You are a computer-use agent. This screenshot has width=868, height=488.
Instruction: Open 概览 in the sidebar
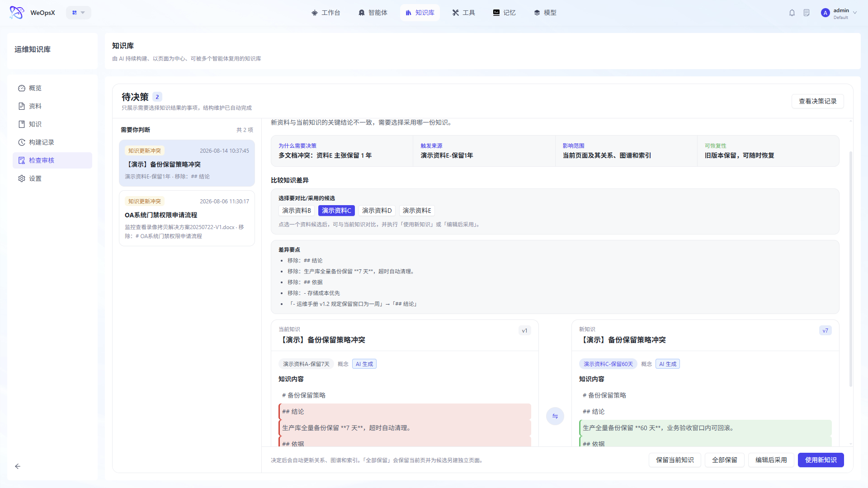click(52, 88)
